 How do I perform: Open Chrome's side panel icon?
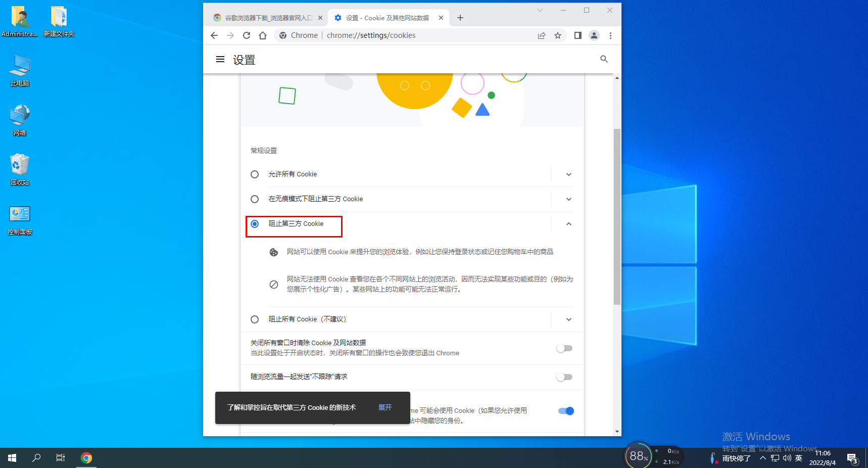[577, 35]
